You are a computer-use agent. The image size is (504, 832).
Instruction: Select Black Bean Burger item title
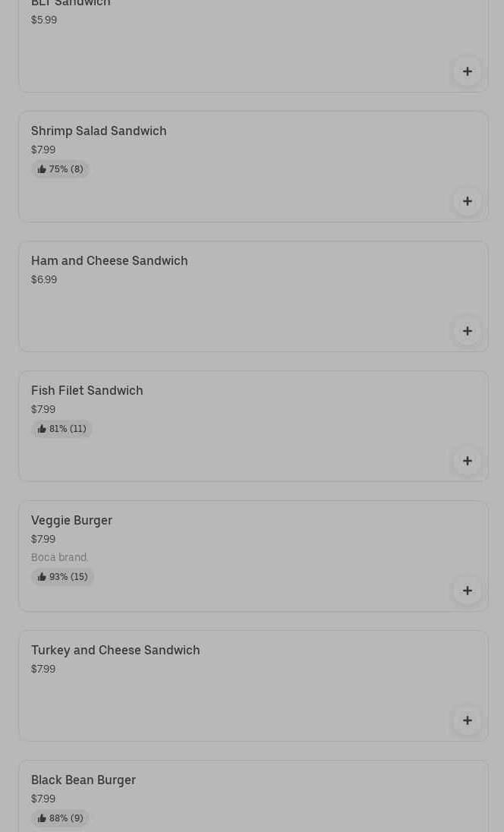[83, 780]
